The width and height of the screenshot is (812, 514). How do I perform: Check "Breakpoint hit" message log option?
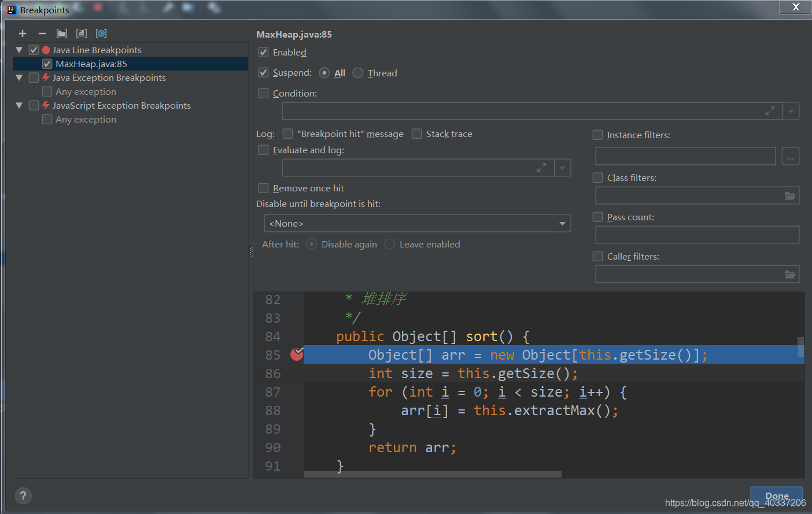(288, 134)
